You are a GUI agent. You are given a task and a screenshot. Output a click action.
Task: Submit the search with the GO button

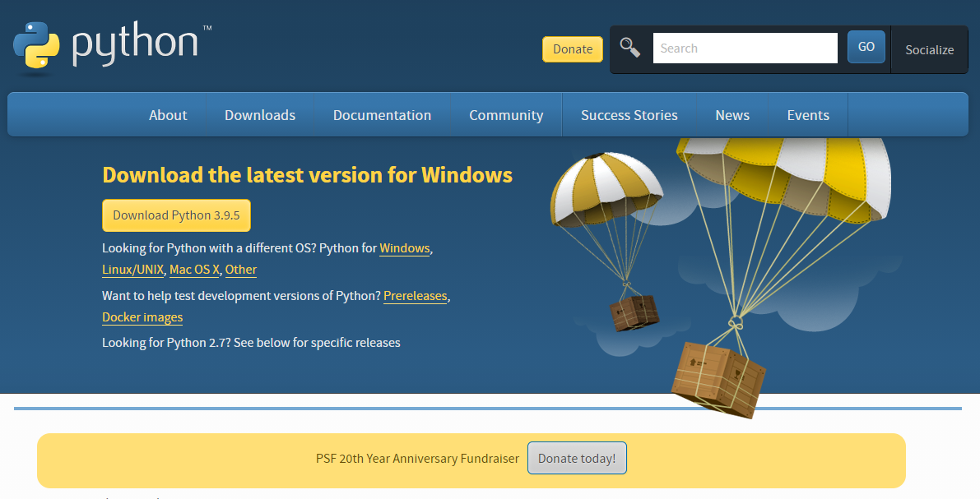tap(866, 47)
